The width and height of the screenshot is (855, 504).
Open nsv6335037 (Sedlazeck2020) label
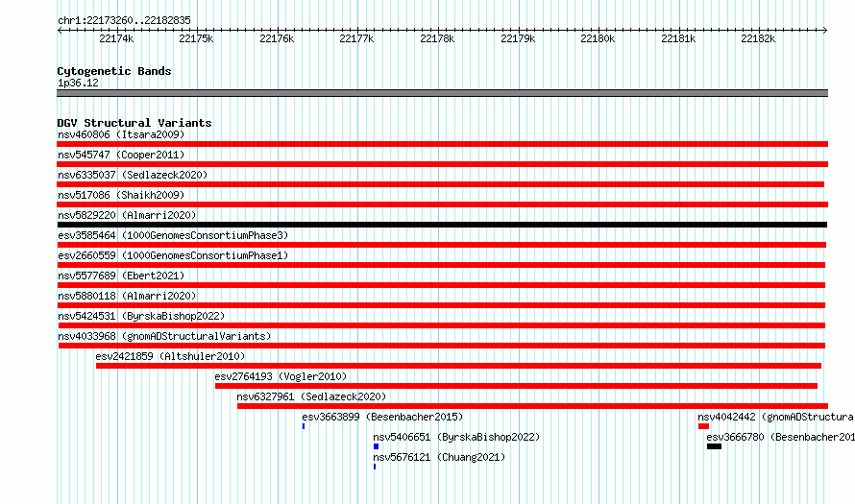coord(133,175)
